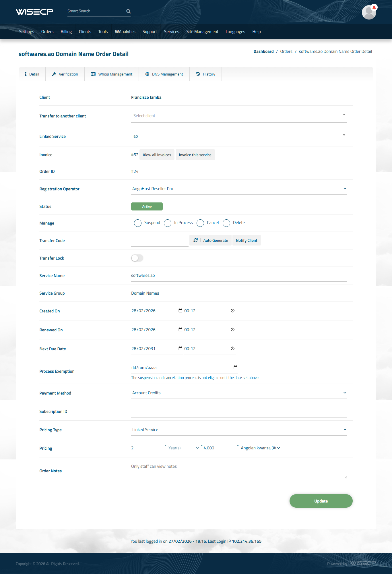Select the Cancel radio option
The height and width of the screenshot is (574, 392).
[x=200, y=223]
